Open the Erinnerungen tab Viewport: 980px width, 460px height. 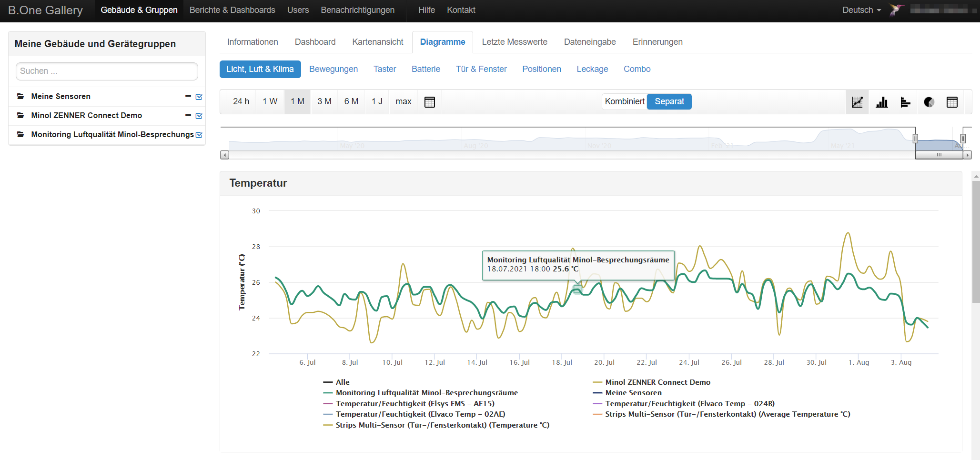pos(657,42)
